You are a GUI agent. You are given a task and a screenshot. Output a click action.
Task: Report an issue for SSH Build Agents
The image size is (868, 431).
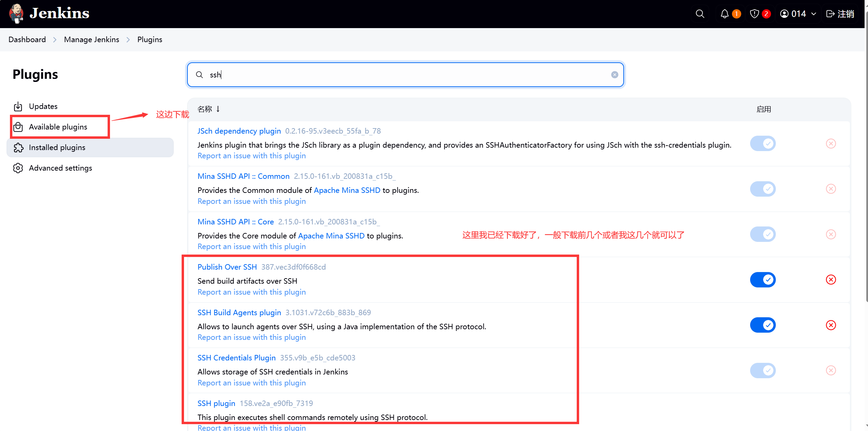click(252, 337)
